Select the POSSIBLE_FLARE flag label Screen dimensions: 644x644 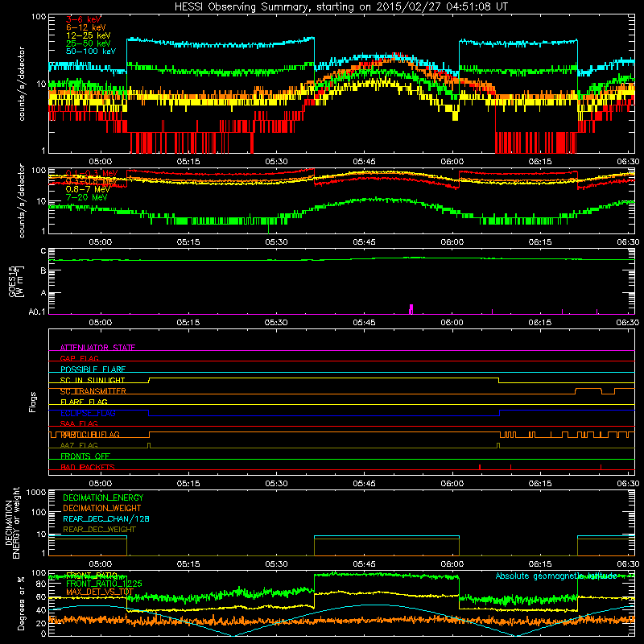point(93,369)
